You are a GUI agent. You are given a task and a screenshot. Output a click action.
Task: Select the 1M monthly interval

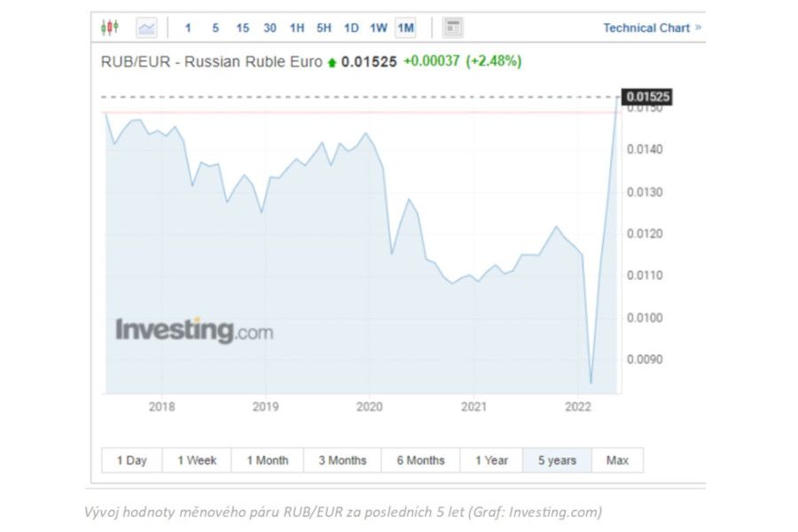[405, 27]
